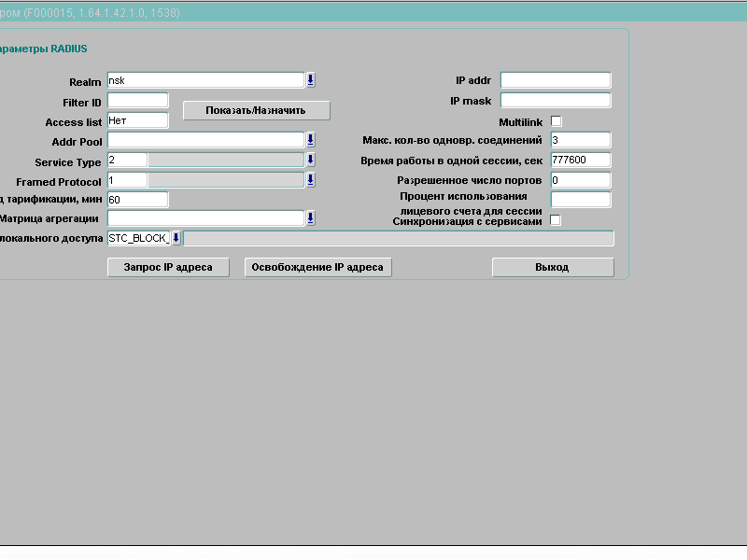Image resolution: width=747 pixels, height=560 pixels.
Task: Open the STC_BLOCK local access list arrow
Action: click(x=176, y=238)
